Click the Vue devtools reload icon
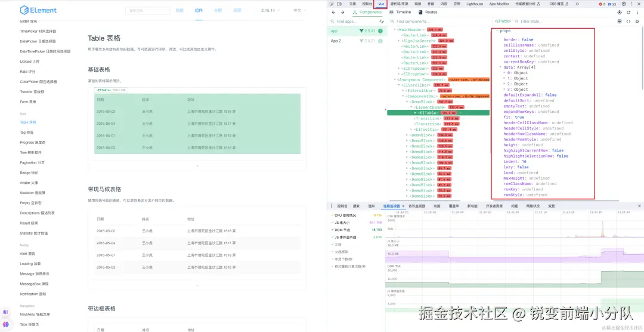644x332 pixels. point(628,13)
